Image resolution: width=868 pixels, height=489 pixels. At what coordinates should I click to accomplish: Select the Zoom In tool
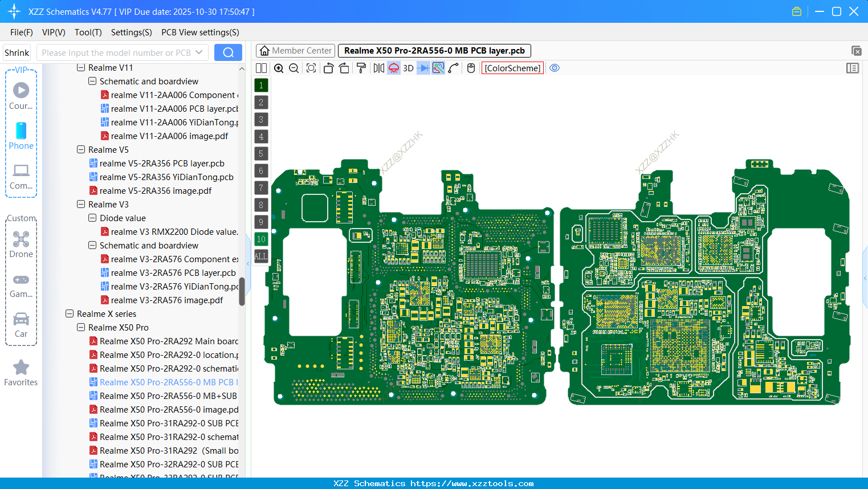click(x=279, y=68)
